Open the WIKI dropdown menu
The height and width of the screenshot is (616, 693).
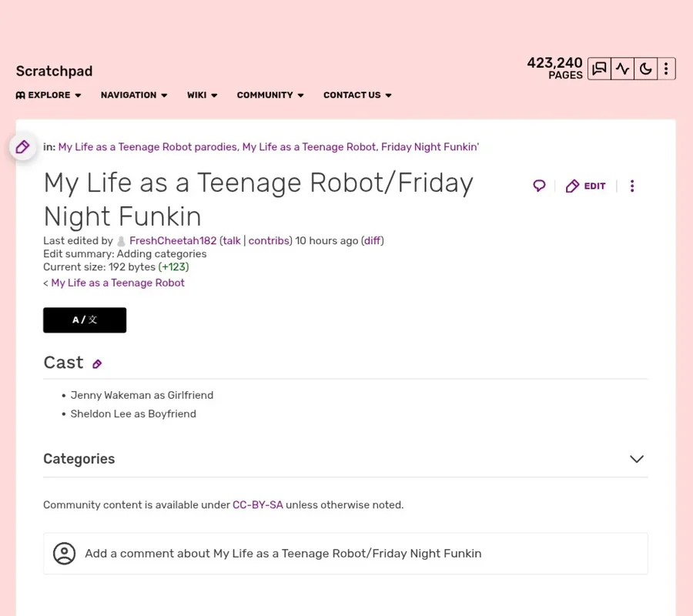pos(202,95)
